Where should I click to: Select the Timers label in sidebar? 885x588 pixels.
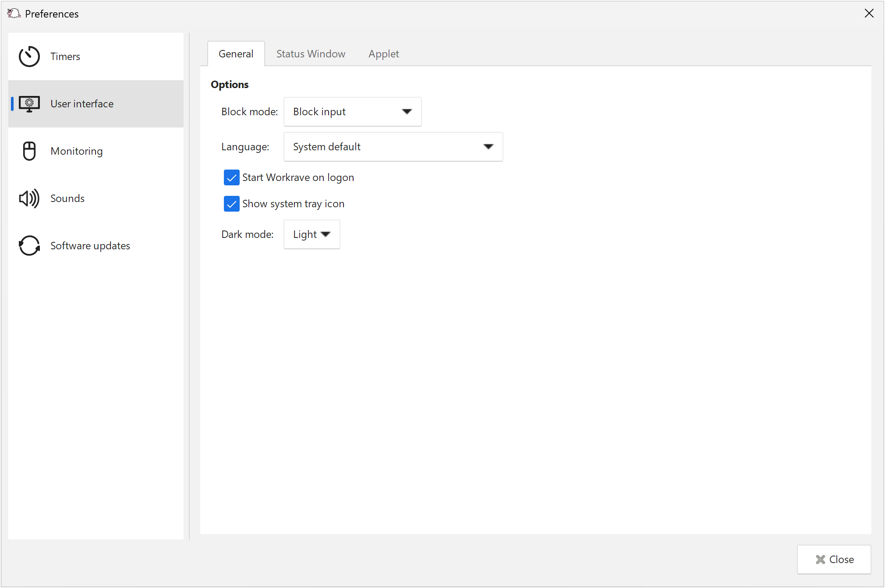click(x=65, y=57)
